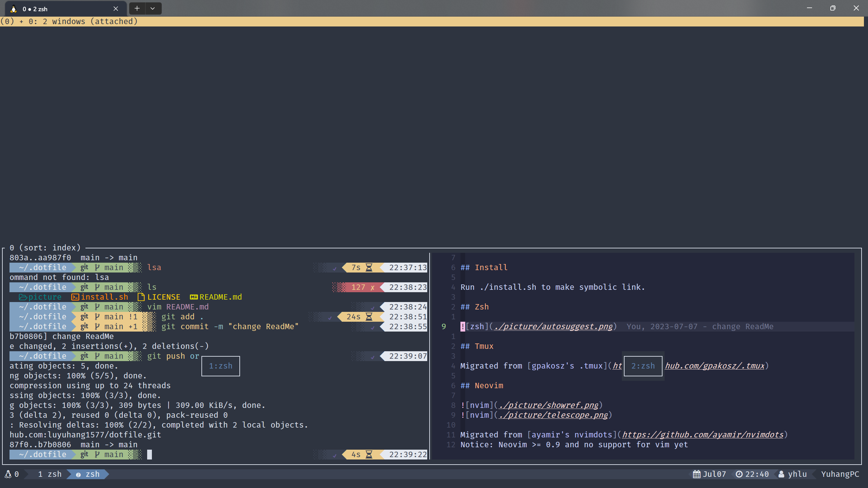Image resolution: width=868 pixels, height=488 pixels.
Task: Select tree entry '0: 2 windows (attached)'
Action: click(x=83, y=21)
